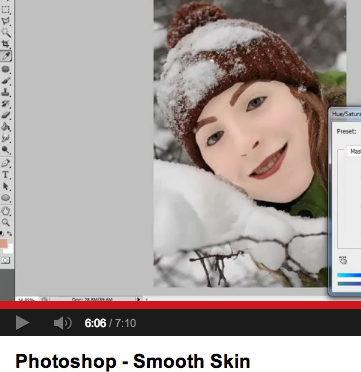361x372 pixels.
Task: Select the Polygonal Lasso tool
Action: tap(6, 21)
